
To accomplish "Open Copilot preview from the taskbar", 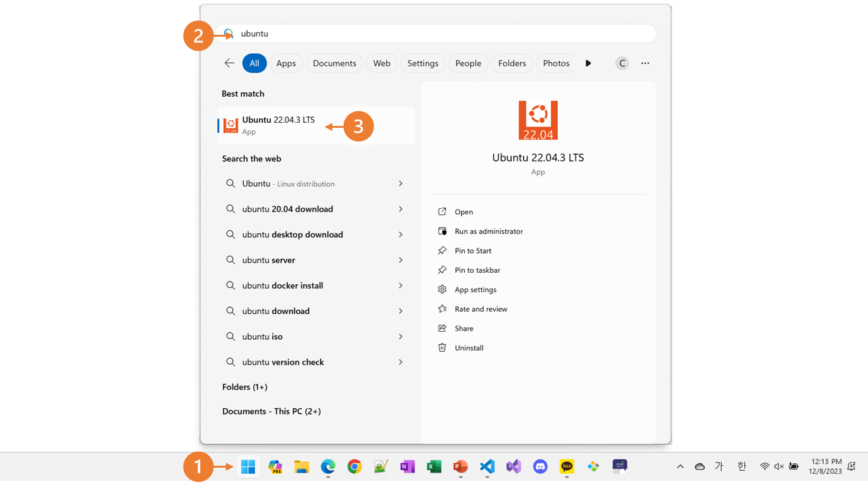I will pyautogui.click(x=275, y=467).
